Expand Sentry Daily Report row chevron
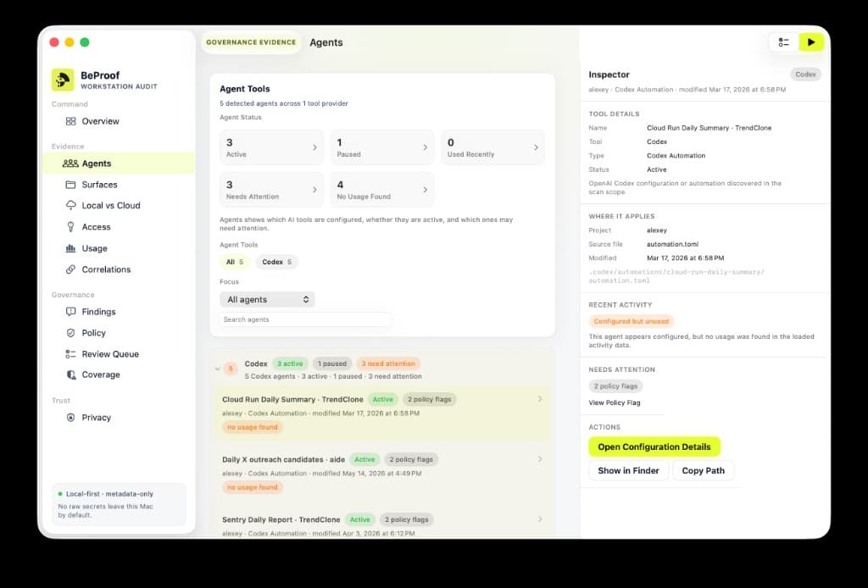868x588 pixels. 540,519
